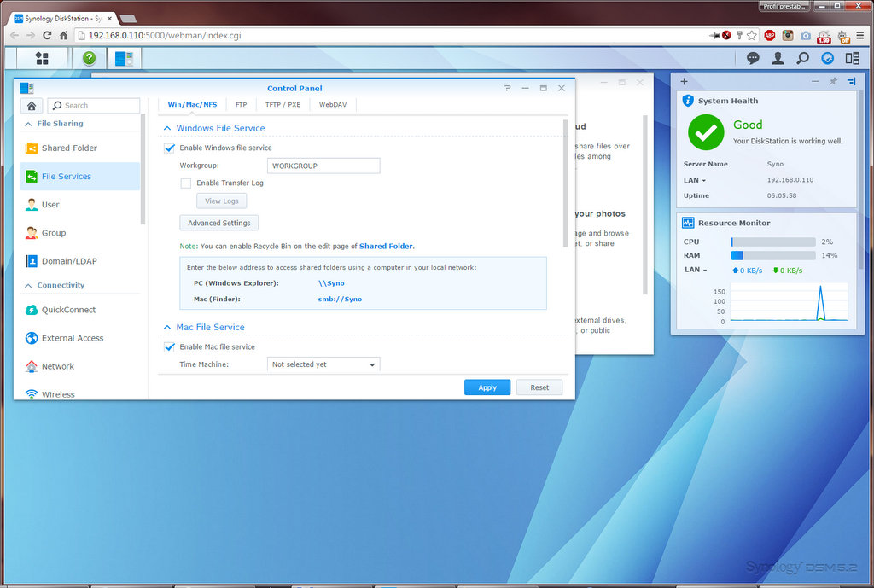Select File Services sidebar item
The image size is (874, 588).
tap(79, 176)
